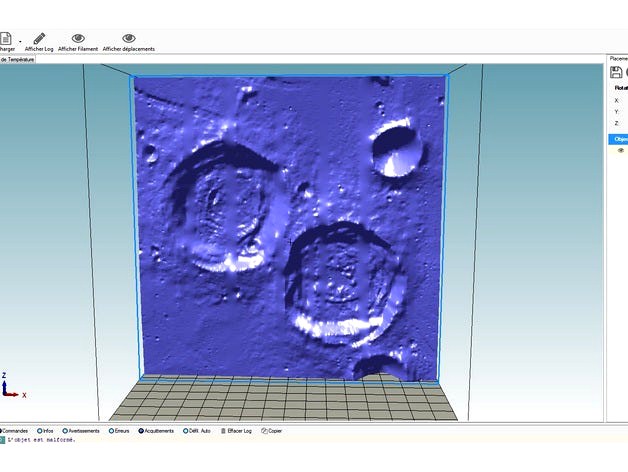Click the Charger file icon

(x=6, y=37)
